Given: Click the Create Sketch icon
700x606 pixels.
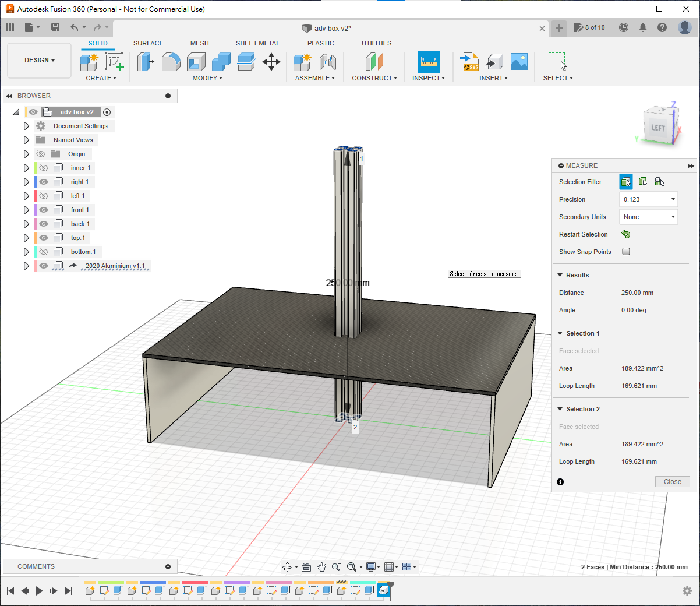Looking at the screenshot, I should 114,61.
